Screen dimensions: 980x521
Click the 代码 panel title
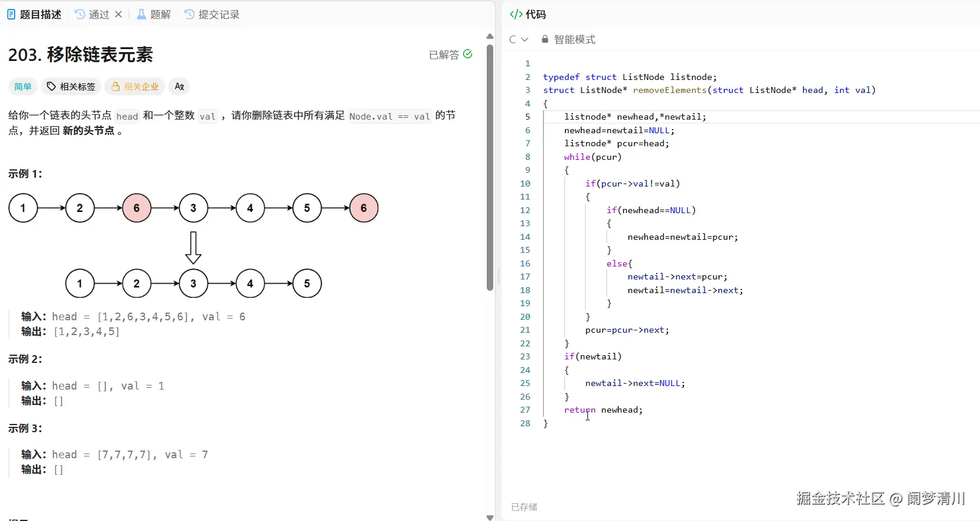click(x=535, y=14)
